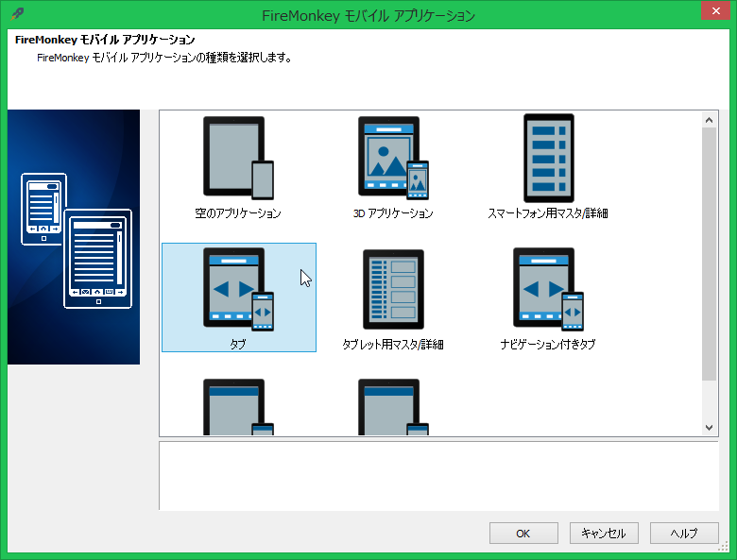Click the template list scroll down arrow
The height and width of the screenshot is (560, 737).
pos(710,427)
